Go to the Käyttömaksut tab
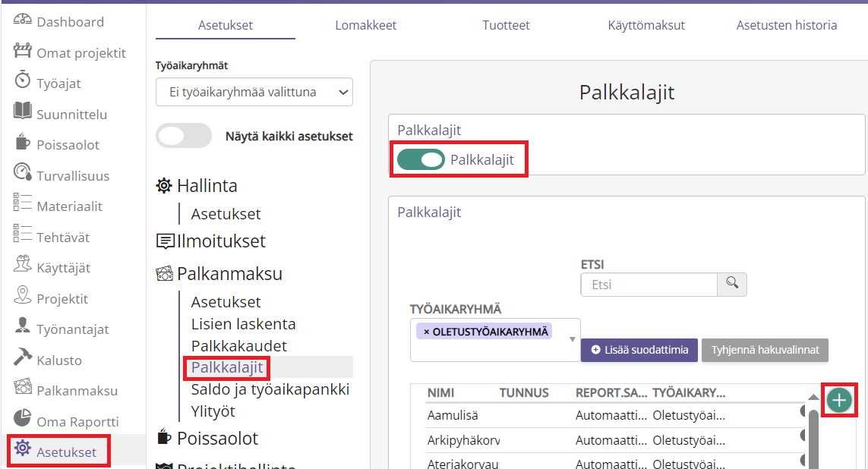This screenshot has height=469, width=868. [x=646, y=26]
